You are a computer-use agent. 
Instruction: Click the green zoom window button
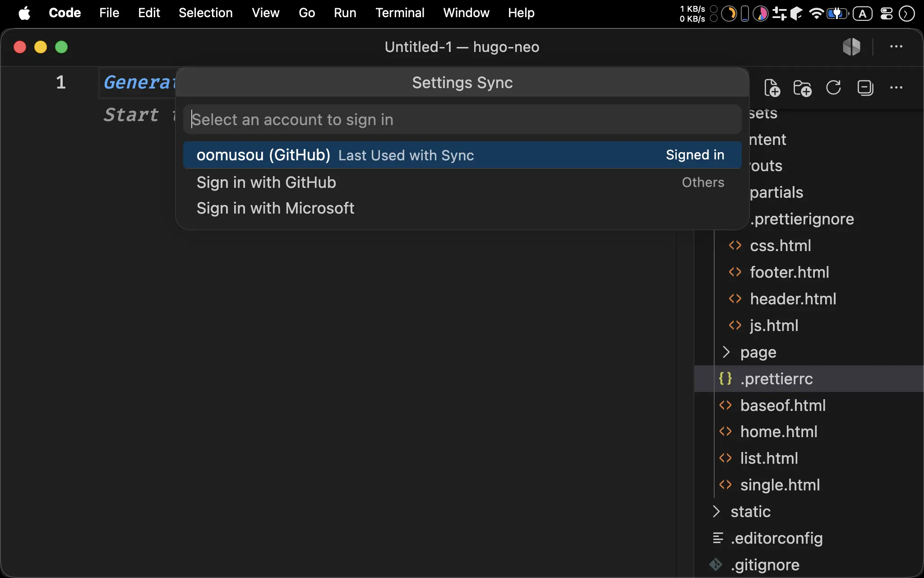[x=61, y=47]
